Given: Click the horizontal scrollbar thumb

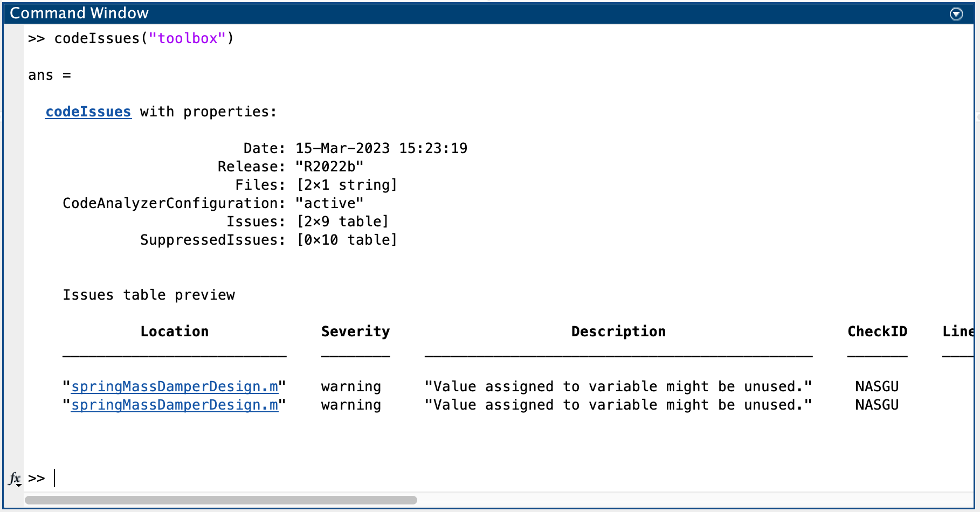Looking at the screenshot, I should click(221, 500).
